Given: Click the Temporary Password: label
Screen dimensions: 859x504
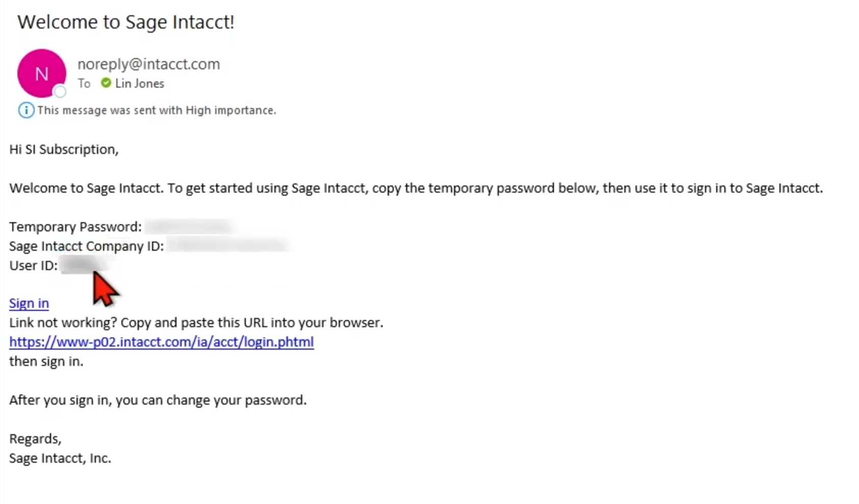Looking at the screenshot, I should (75, 227).
